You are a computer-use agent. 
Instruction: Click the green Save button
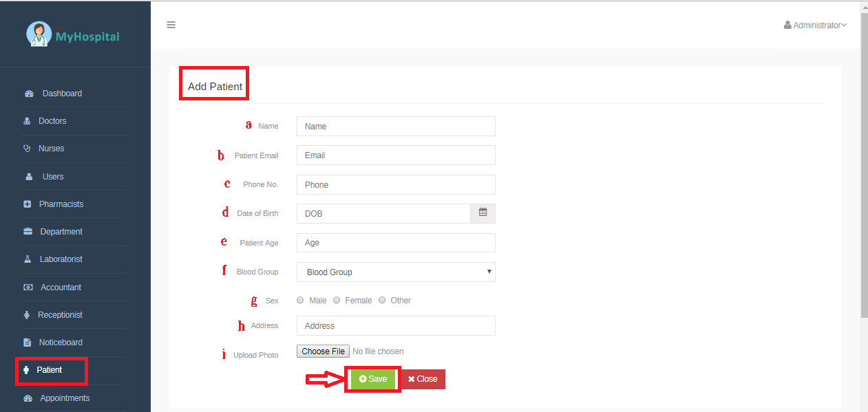(373, 379)
